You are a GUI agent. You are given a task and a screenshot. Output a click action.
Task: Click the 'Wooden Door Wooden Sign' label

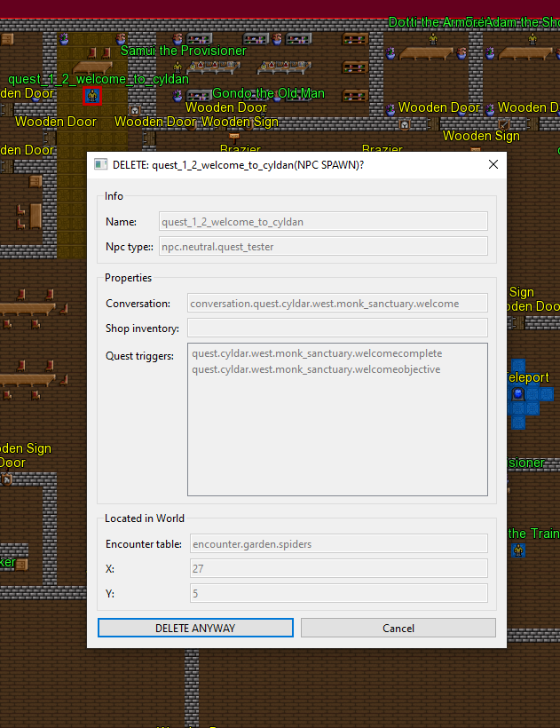tap(196, 122)
